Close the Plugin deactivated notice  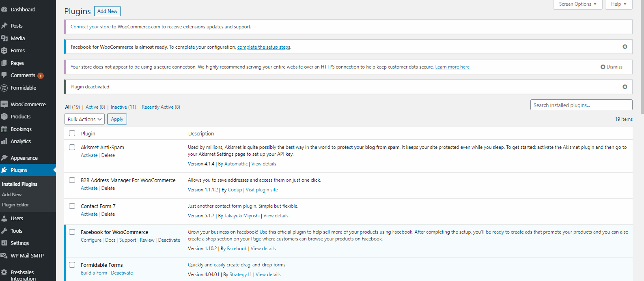[625, 87]
